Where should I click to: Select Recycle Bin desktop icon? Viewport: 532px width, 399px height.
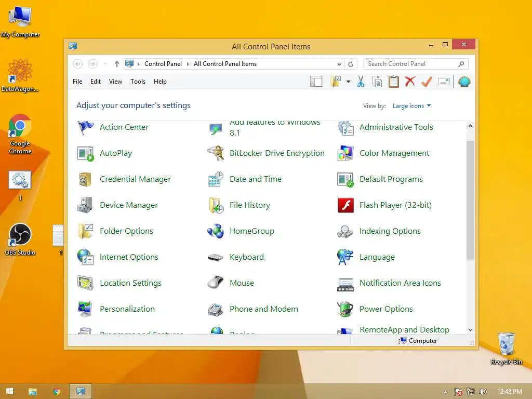[x=506, y=349]
